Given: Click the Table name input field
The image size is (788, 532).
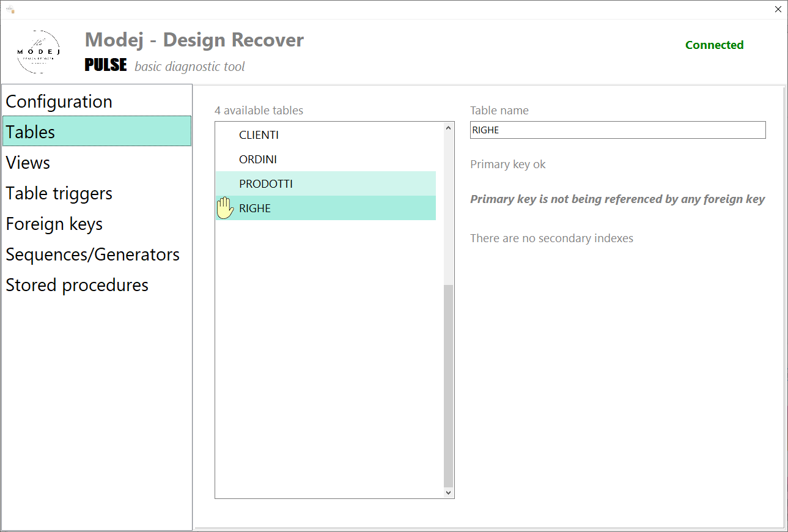Looking at the screenshot, I should coord(617,130).
